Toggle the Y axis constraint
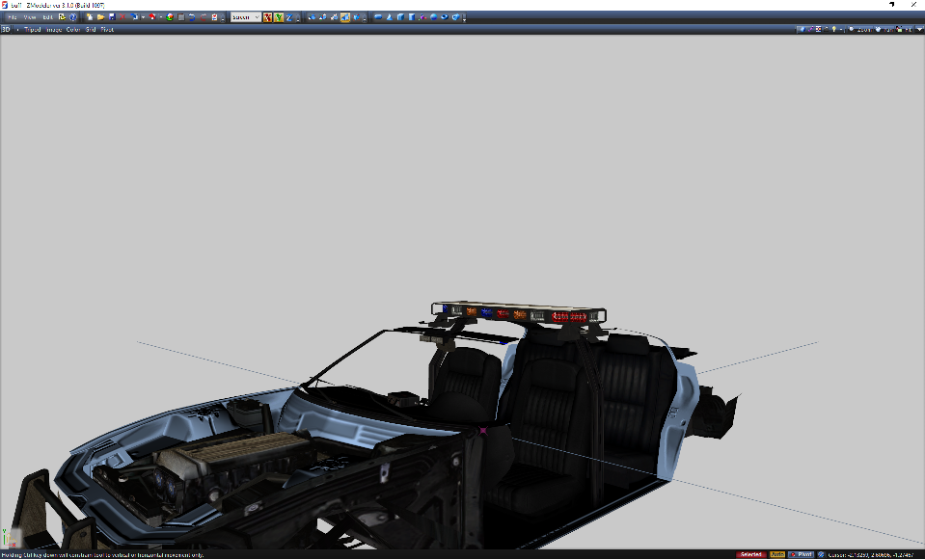The image size is (925, 560). pos(278,17)
